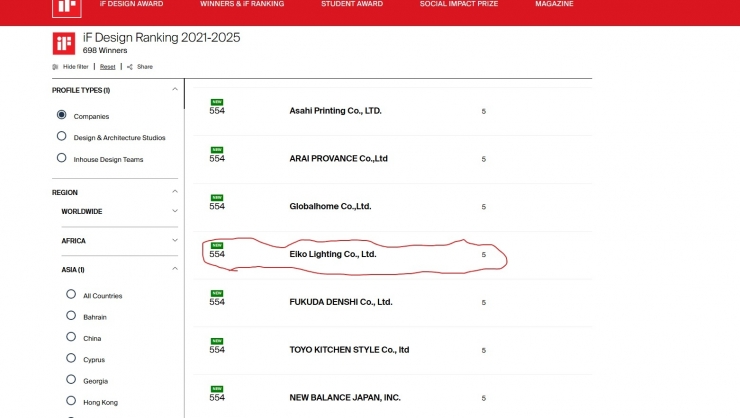
Task: Open TOYO KITCHEN STYLE Co., ltd entry
Action: 349,350
